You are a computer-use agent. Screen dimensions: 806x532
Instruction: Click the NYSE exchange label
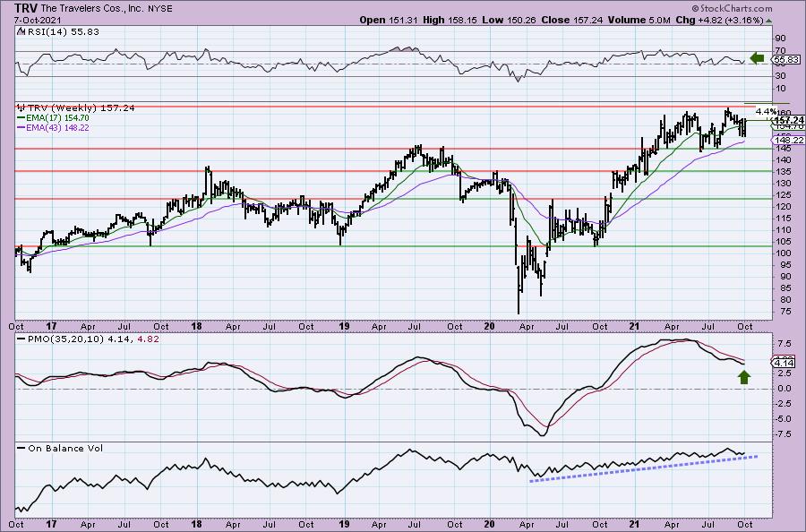(159, 9)
